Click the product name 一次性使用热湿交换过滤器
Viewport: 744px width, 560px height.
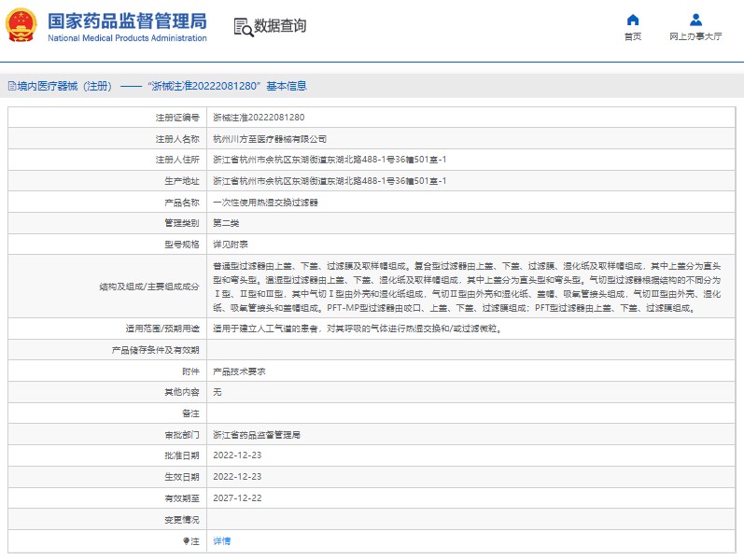tap(265, 202)
